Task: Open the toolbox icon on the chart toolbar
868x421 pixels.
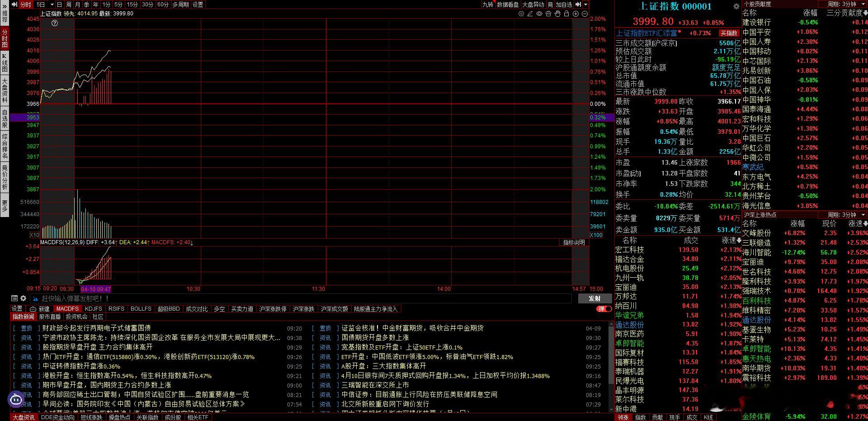Action: 548,14
